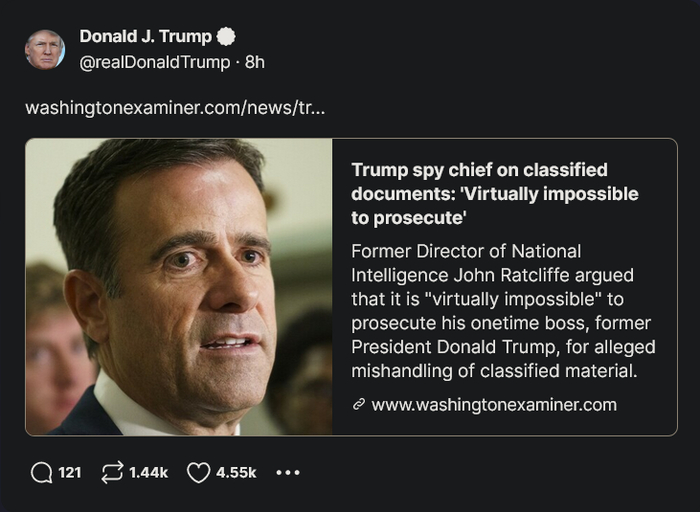Like the post with the heart icon
Screen dimensions: 700x512
coord(199,472)
